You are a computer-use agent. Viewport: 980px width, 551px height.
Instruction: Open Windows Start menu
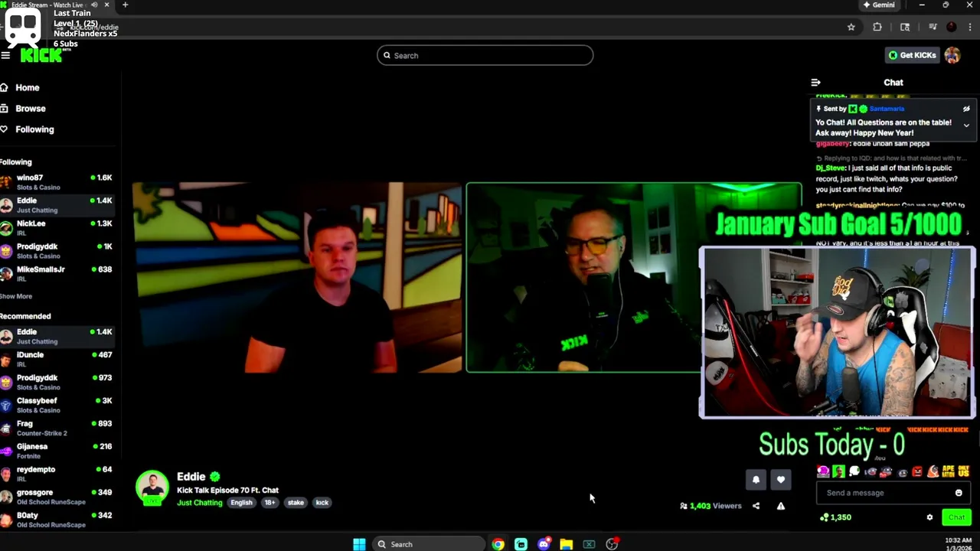tap(359, 544)
